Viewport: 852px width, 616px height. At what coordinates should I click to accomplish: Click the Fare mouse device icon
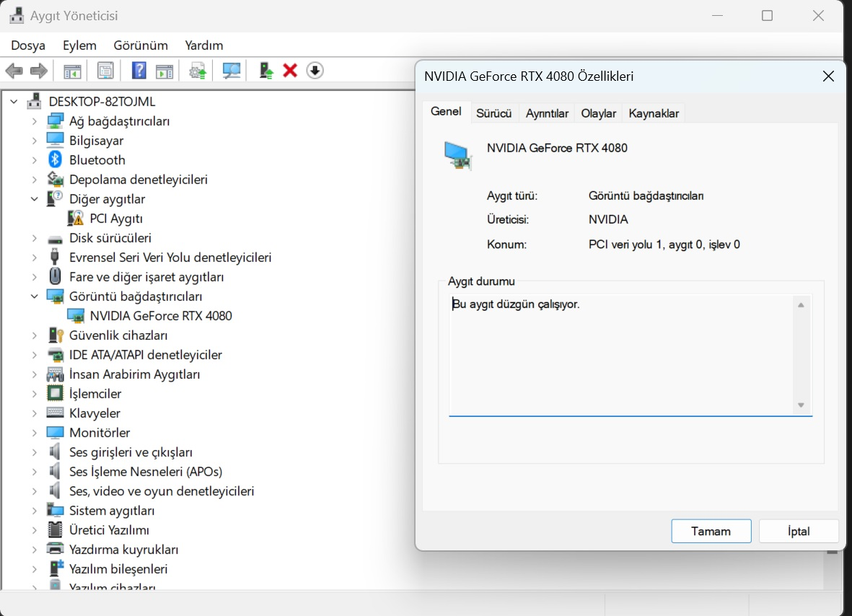[x=55, y=276]
